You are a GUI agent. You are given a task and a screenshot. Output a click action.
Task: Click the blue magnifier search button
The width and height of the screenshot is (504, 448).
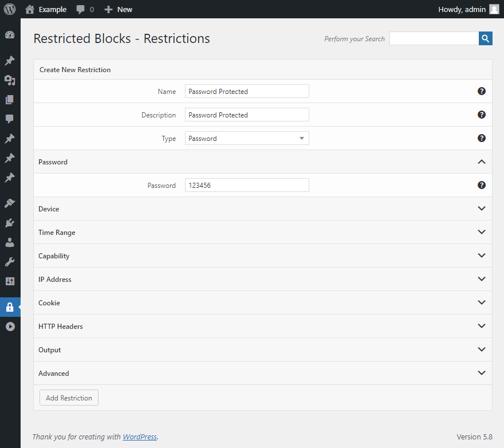(x=485, y=38)
